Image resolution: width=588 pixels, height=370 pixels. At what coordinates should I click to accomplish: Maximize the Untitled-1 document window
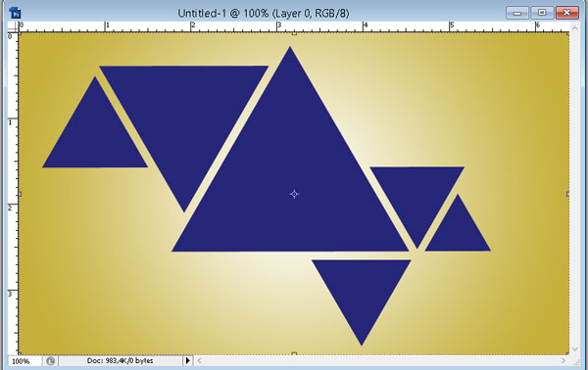point(542,13)
